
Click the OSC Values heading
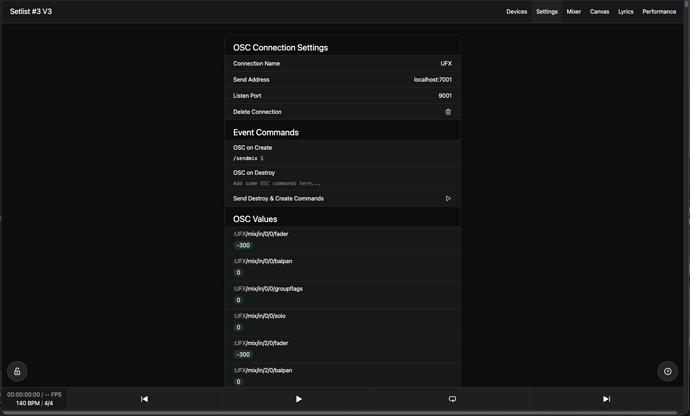tap(255, 219)
